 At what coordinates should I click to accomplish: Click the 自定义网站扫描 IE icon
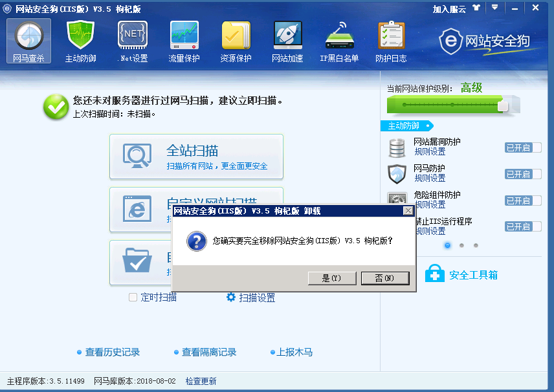137,209
